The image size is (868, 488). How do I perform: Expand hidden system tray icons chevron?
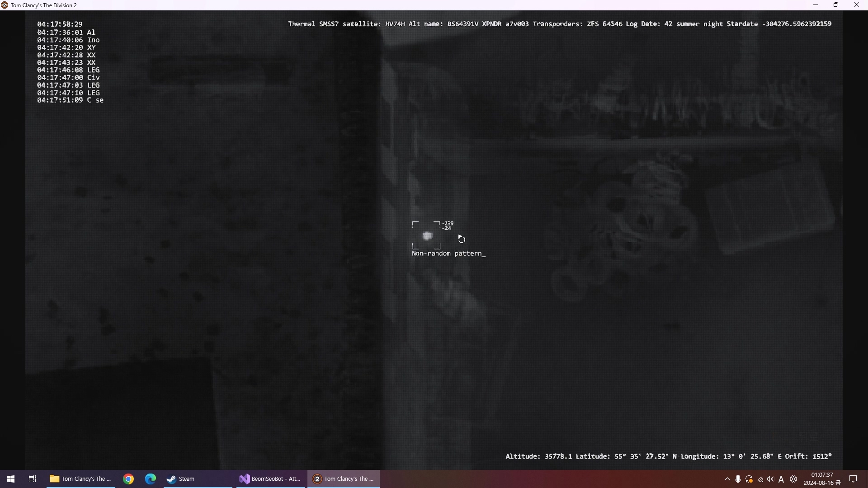(727, 479)
